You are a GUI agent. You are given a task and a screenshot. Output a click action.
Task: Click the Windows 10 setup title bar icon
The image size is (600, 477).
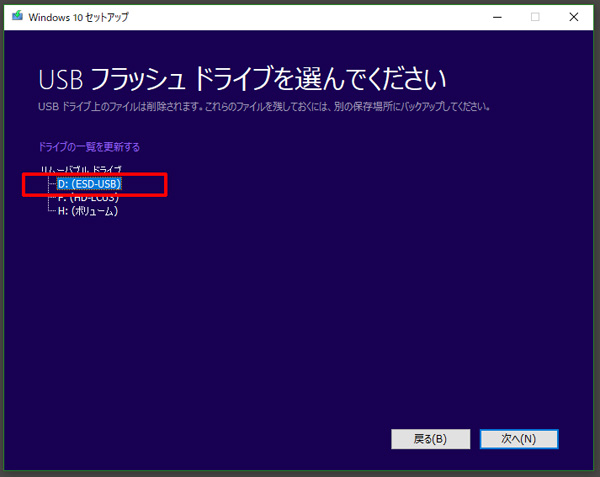click(17, 16)
